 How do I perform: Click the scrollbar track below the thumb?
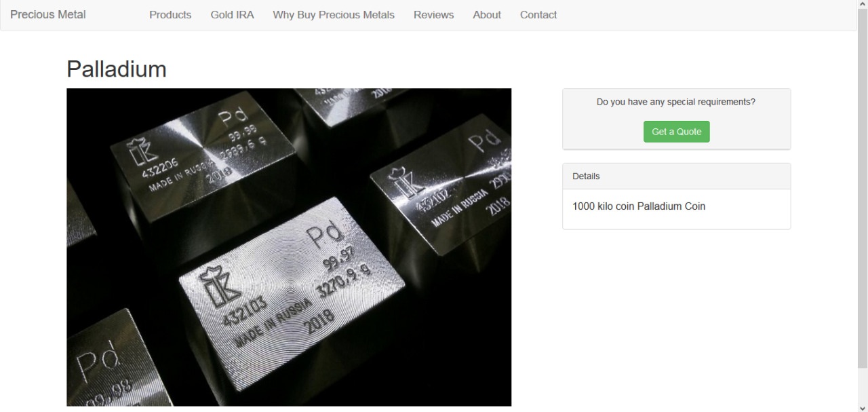pyautogui.click(x=863, y=386)
